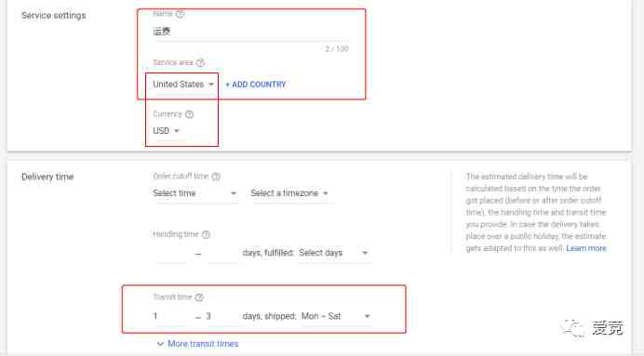Screen dimensions: 644x356
Task: Click the ADD COUNTRY link
Action: 256,85
